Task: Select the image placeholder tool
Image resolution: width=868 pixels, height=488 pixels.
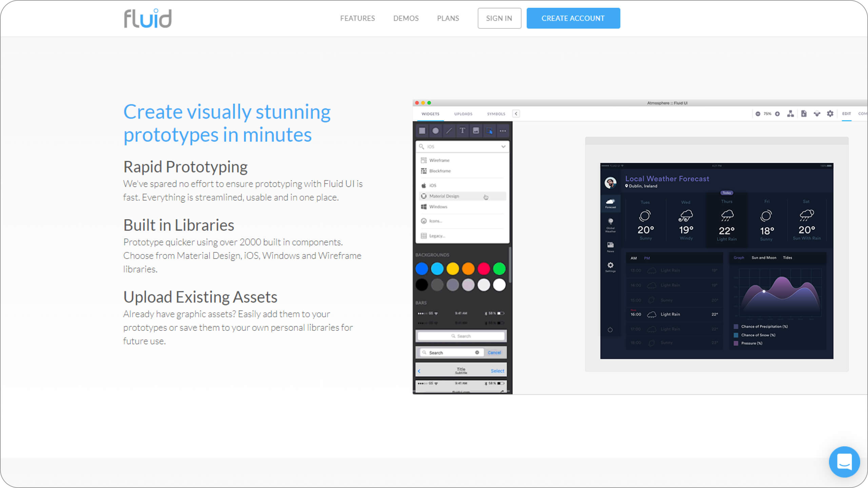Action: click(x=476, y=131)
